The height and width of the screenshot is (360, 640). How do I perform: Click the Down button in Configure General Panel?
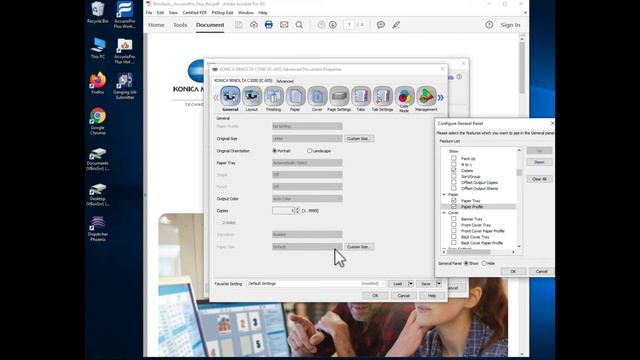tap(539, 162)
